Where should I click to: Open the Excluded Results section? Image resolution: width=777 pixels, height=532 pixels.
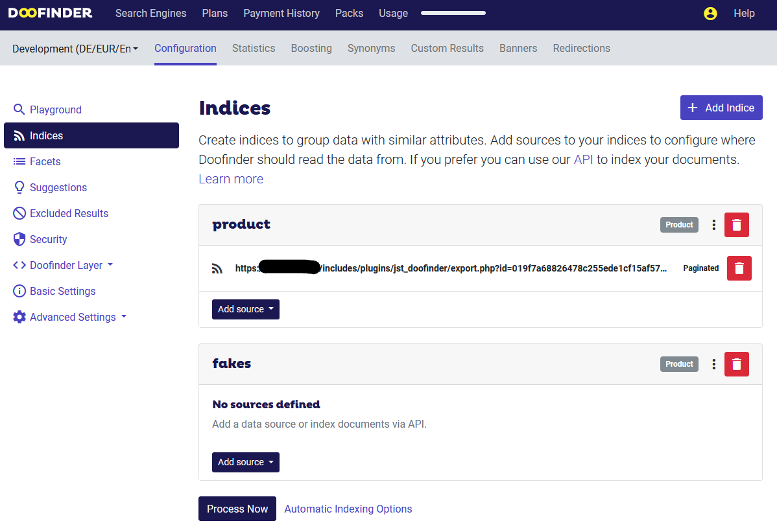coord(68,213)
